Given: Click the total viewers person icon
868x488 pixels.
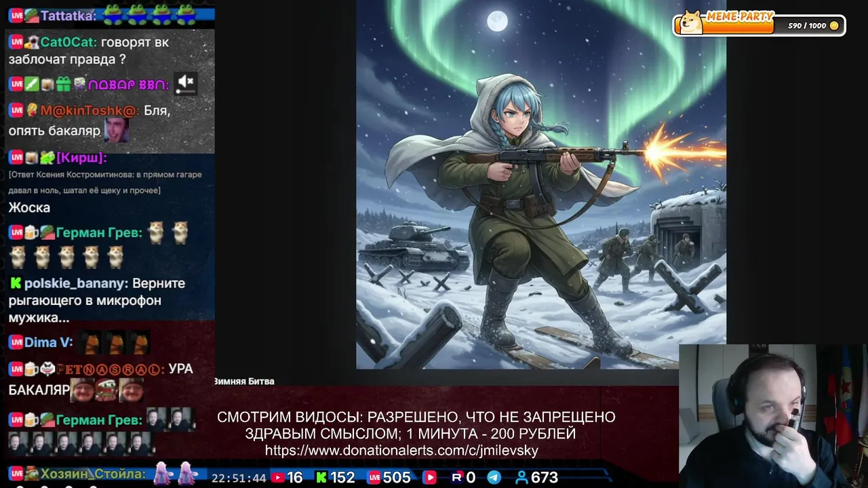Looking at the screenshot, I should pyautogui.click(x=521, y=478).
